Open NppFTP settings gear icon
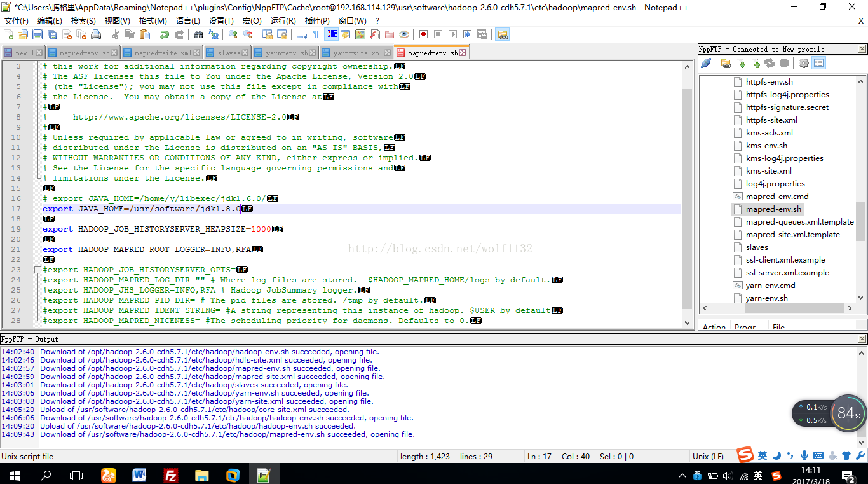868x484 pixels. click(804, 63)
